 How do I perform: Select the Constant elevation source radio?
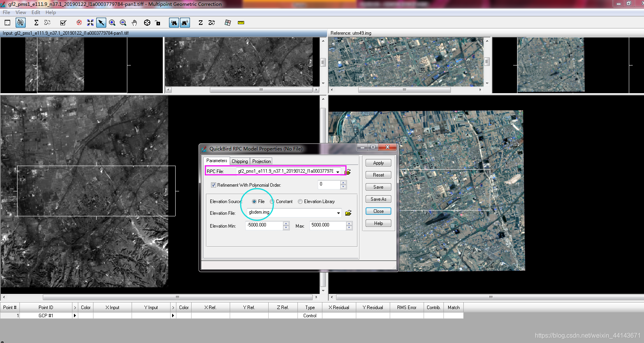[272, 202]
